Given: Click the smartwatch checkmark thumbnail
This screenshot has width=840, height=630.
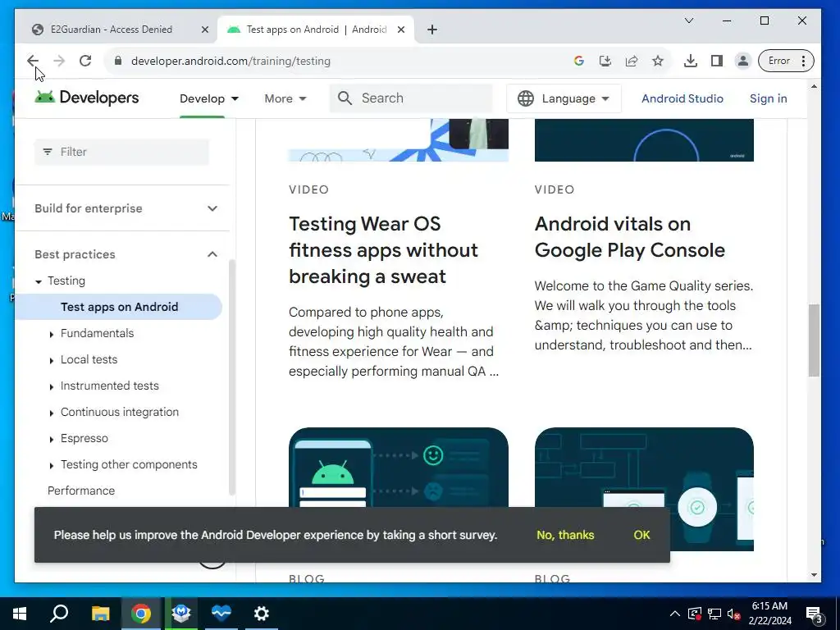Looking at the screenshot, I should 644,467.
